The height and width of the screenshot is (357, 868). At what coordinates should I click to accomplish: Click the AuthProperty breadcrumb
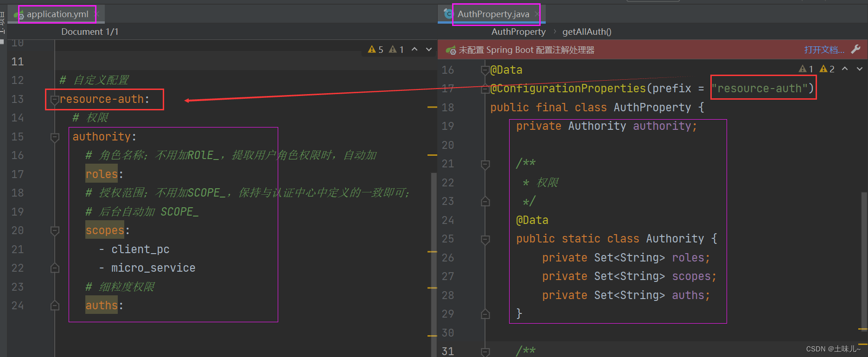(x=518, y=32)
